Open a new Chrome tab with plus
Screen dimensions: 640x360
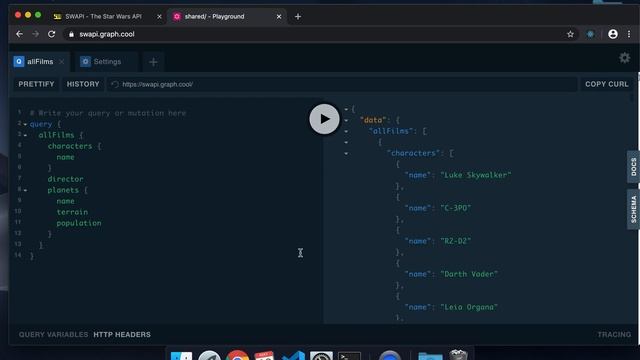[x=298, y=17]
